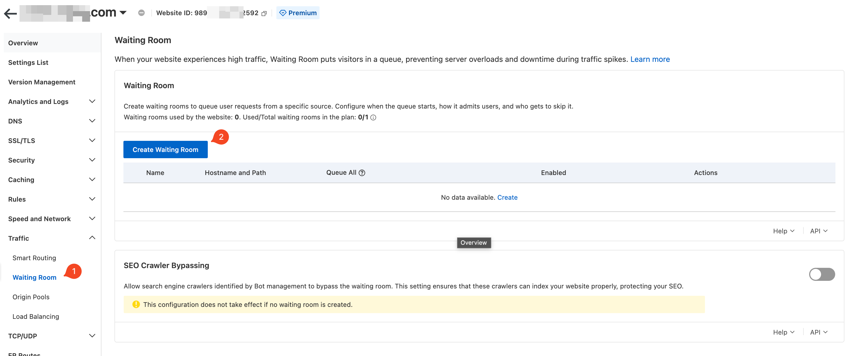Click warning icon in yellow notice

tap(136, 304)
